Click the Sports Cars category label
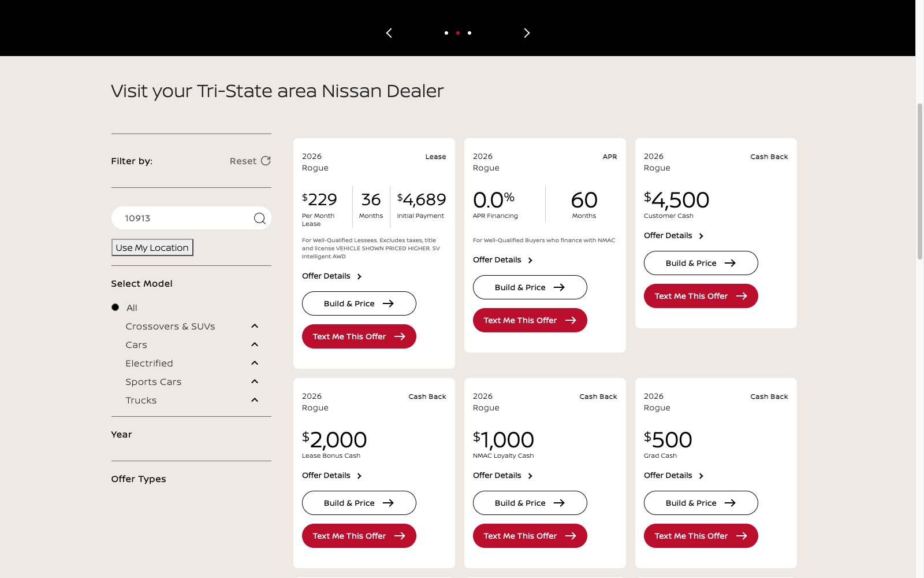Image resolution: width=924 pixels, height=578 pixels. pos(154,382)
